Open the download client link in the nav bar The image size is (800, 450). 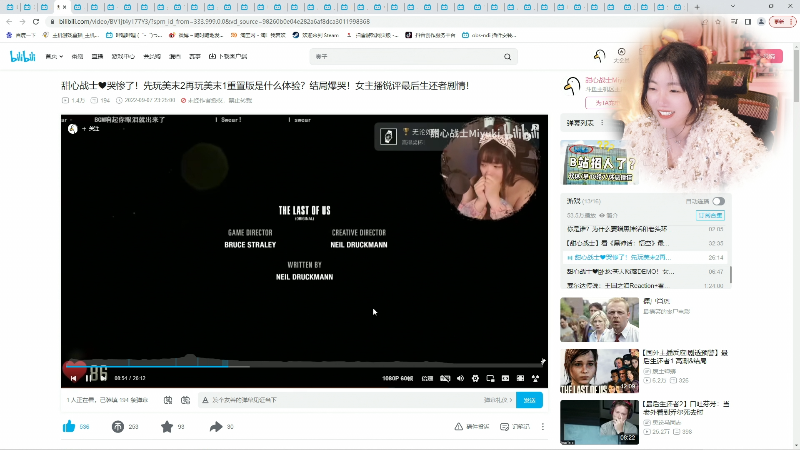coord(228,57)
